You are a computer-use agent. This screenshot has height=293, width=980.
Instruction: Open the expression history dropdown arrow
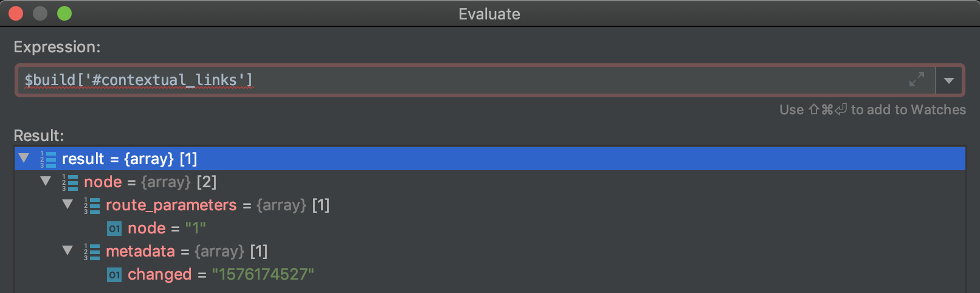(949, 80)
